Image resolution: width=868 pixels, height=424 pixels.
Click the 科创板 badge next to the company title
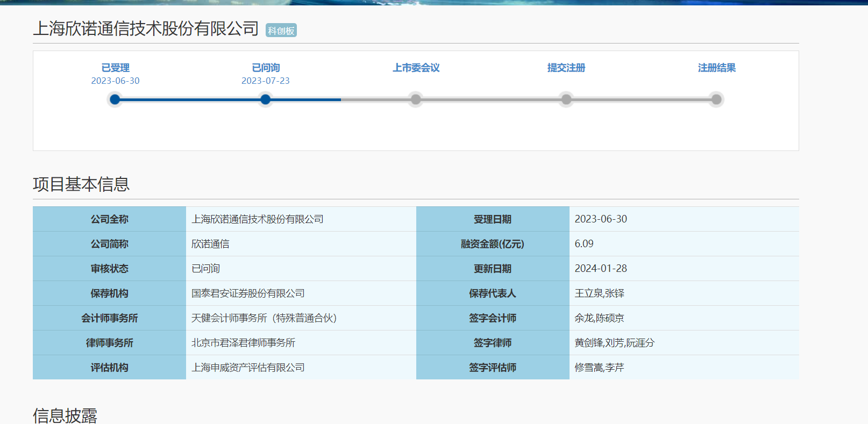click(281, 31)
